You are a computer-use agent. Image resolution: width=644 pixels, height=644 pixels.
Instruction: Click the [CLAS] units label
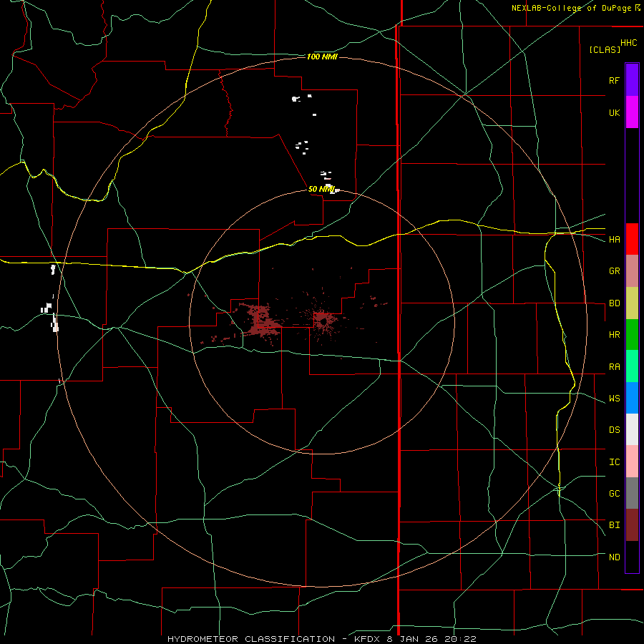[x=605, y=49]
